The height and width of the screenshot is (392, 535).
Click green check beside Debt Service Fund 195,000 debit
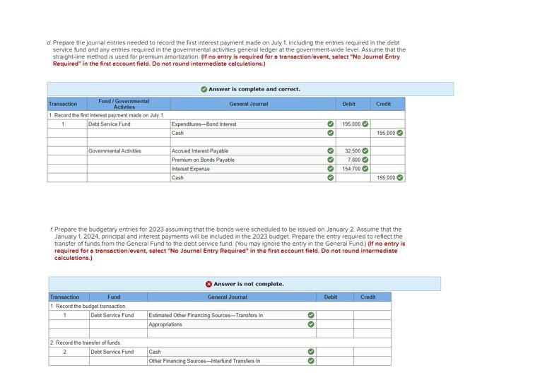[365, 124]
